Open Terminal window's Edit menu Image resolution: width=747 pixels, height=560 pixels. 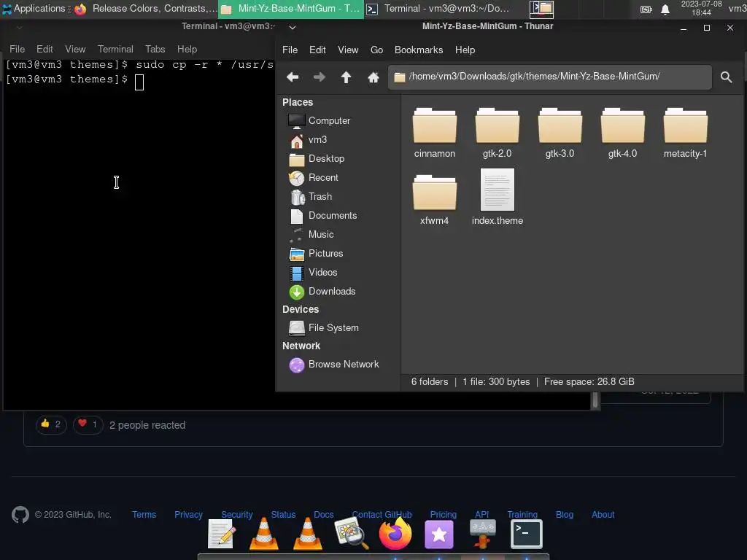point(44,49)
